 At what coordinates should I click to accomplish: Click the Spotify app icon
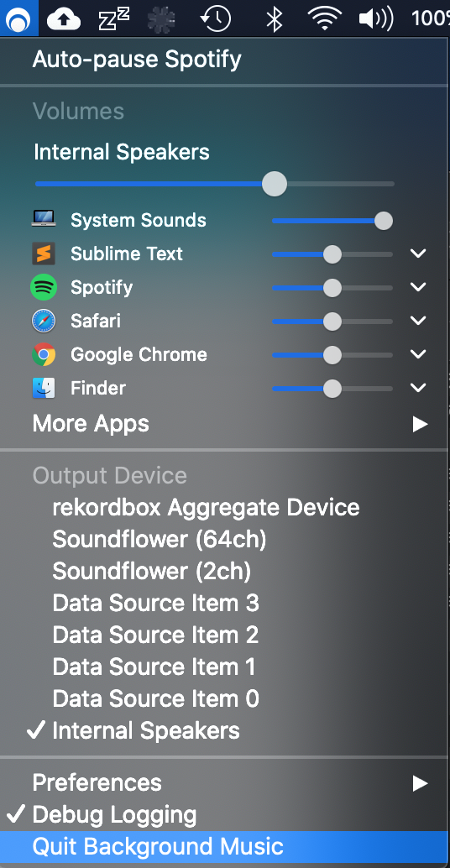pos(44,287)
